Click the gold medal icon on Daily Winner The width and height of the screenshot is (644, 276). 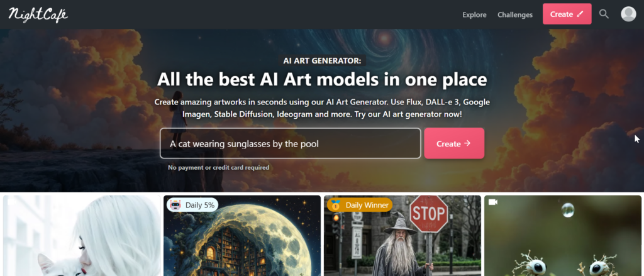336,204
